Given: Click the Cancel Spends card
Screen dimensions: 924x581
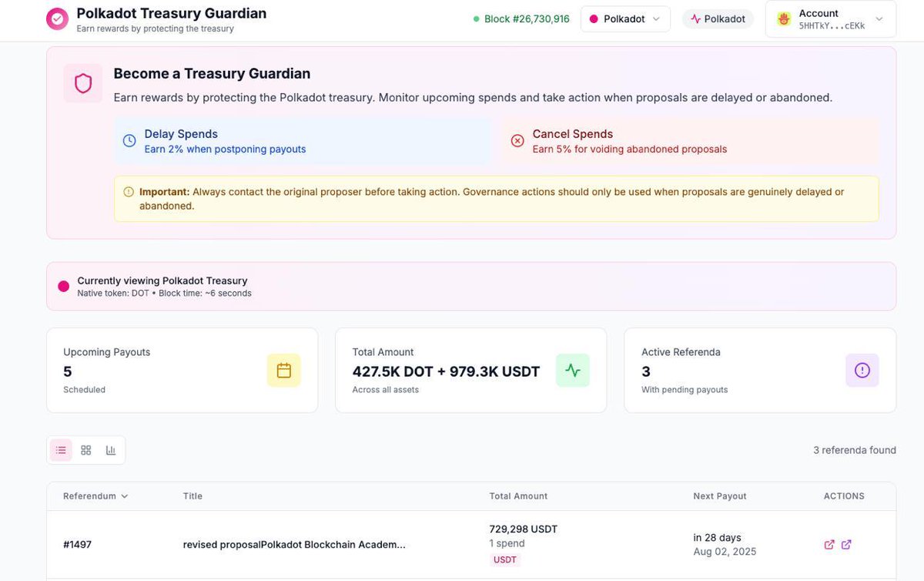Looking at the screenshot, I should tap(691, 141).
